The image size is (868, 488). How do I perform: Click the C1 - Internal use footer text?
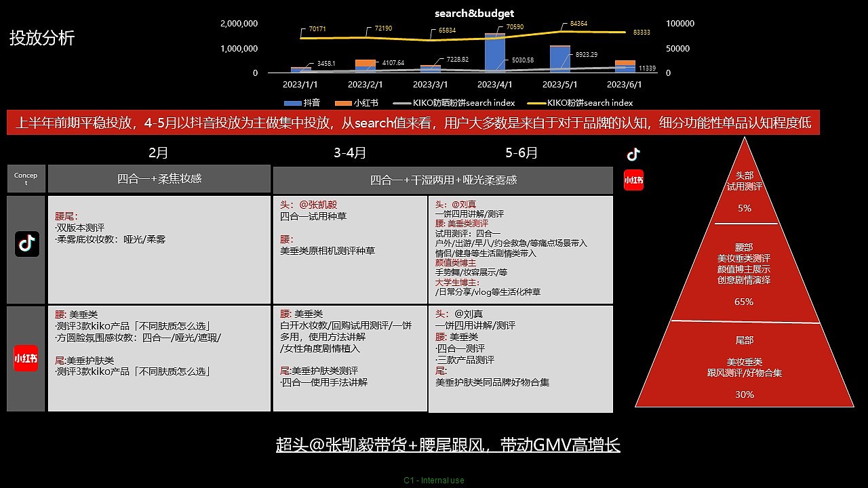pos(434,480)
